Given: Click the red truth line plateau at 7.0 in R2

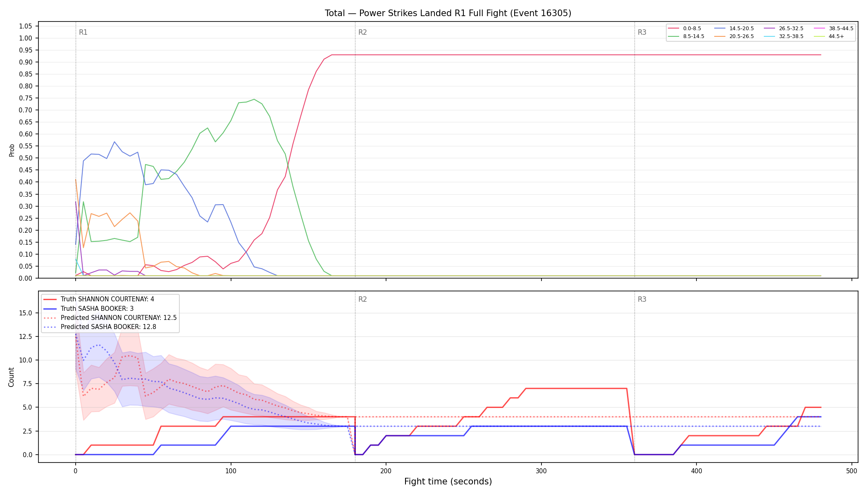Looking at the screenshot, I should point(576,389).
